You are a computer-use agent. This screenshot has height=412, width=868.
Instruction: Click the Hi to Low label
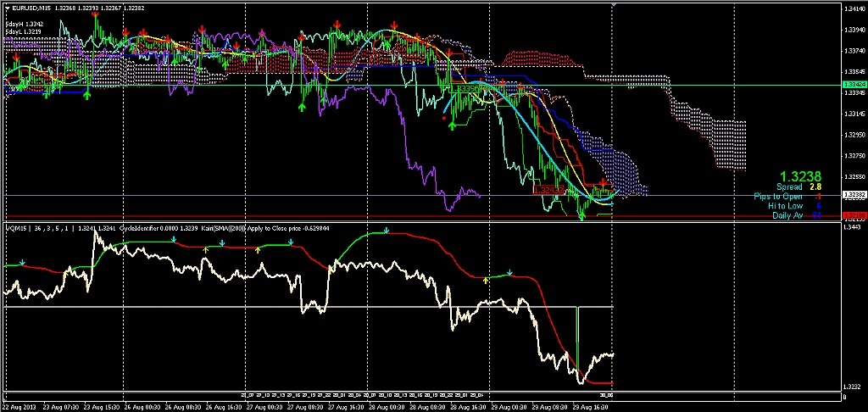point(786,206)
